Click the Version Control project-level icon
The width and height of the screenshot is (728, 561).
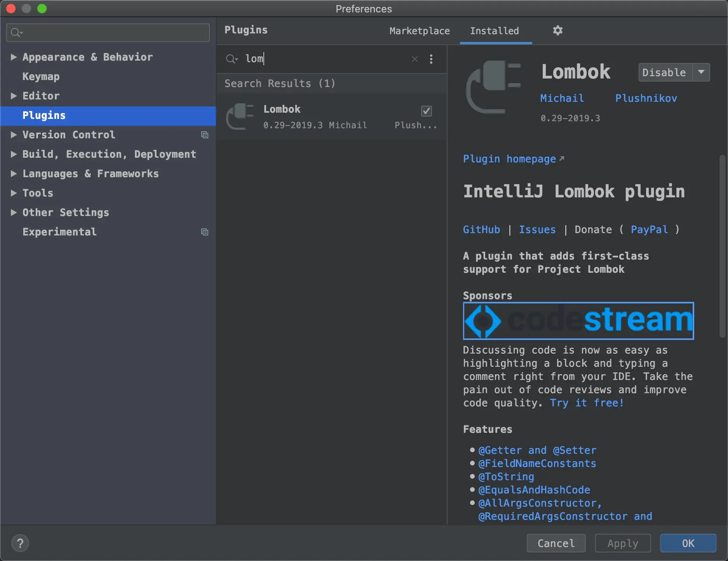coord(205,135)
